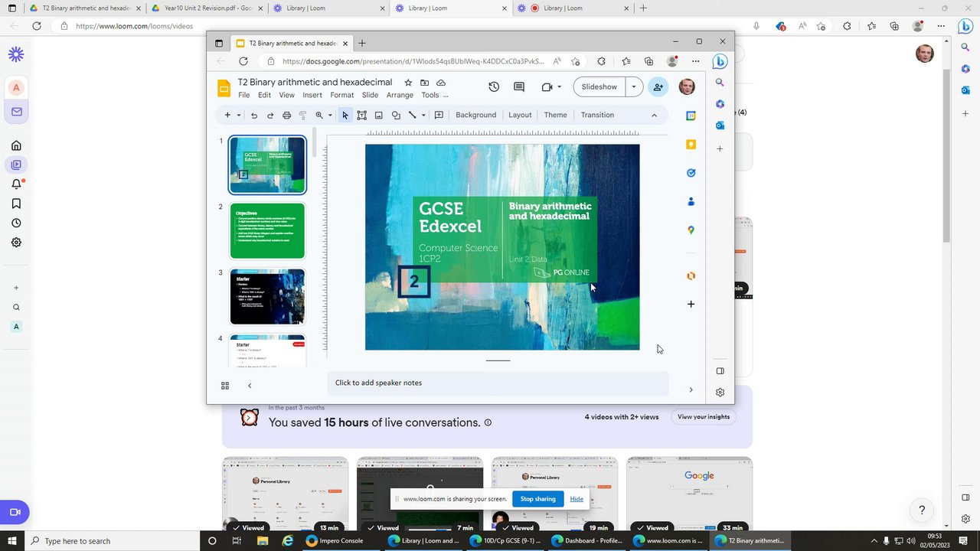This screenshot has height=551, width=980.
Task: Choose the select arrow cursor tool
Action: coord(345,116)
